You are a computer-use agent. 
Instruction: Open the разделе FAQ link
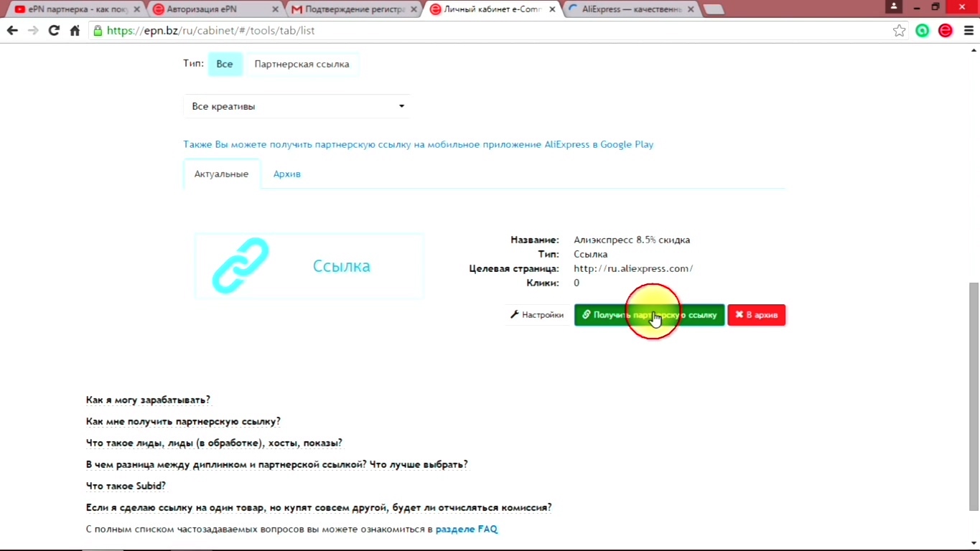[467, 529]
